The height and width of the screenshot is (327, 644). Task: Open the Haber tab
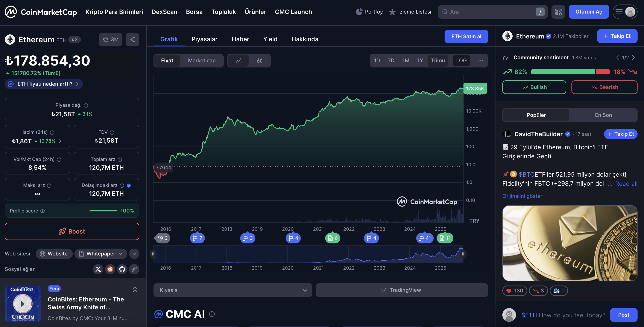[240, 39]
